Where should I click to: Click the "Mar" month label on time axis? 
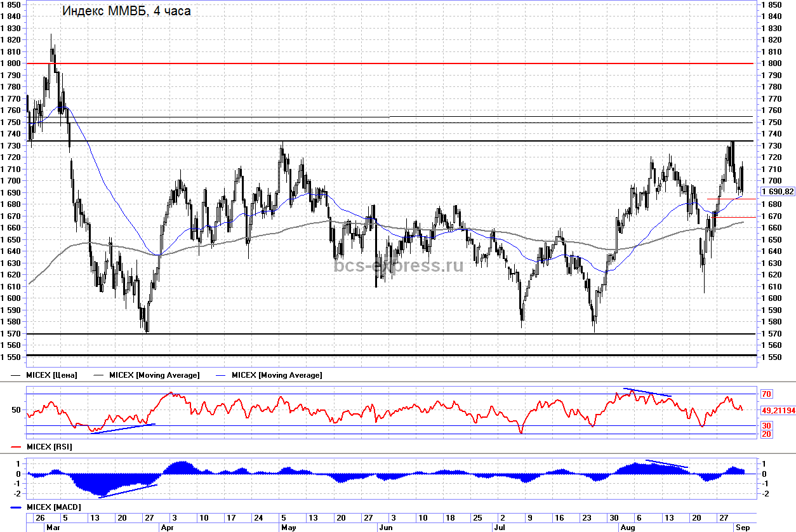[52, 527]
